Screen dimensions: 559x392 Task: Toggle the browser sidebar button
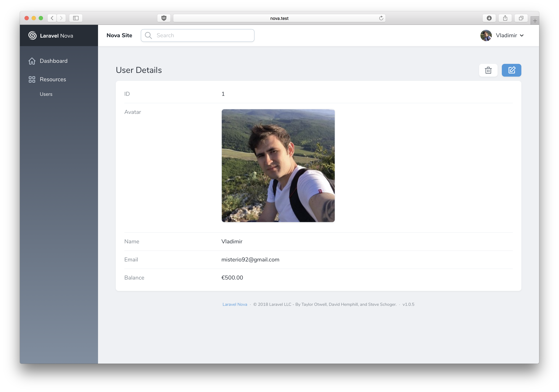(x=76, y=18)
